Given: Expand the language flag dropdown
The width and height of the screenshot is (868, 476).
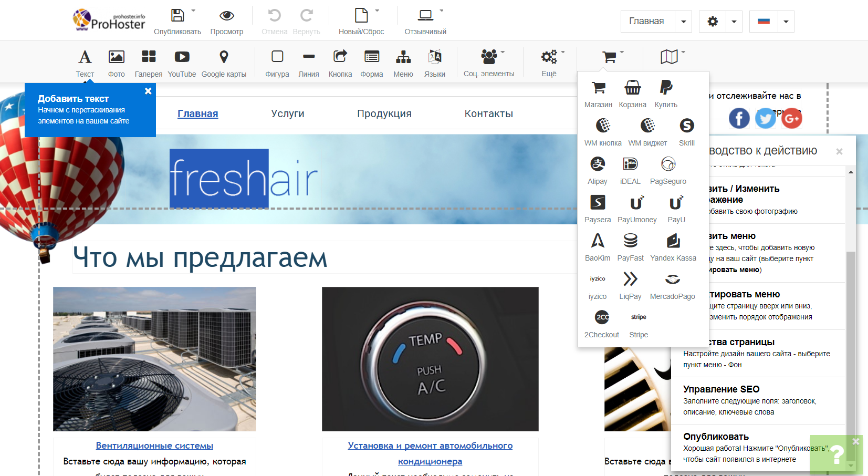Looking at the screenshot, I should [786, 22].
